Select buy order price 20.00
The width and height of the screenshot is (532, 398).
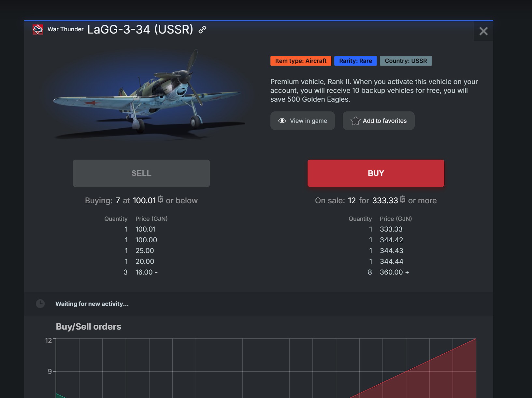point(145,262)
